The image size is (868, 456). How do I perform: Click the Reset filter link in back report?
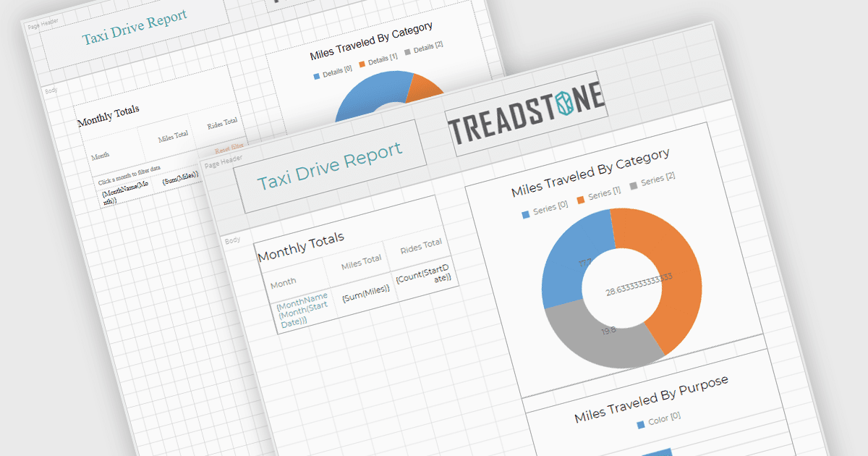click(229, 147)
